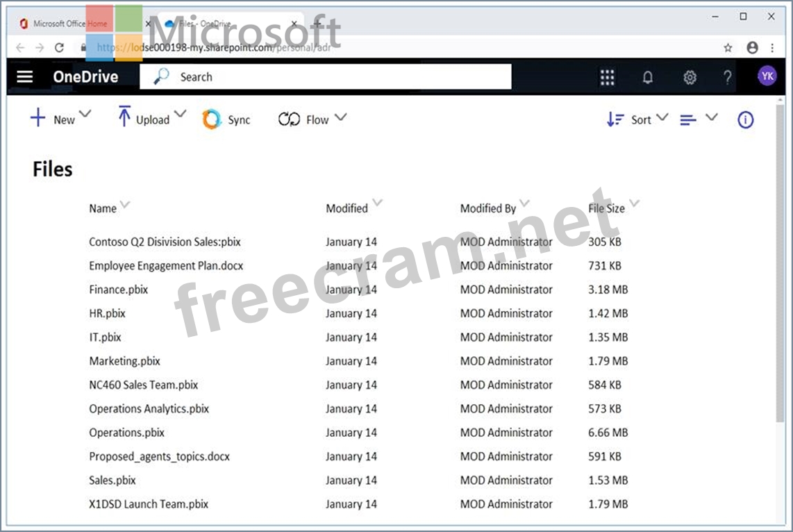Image resolution: width=793 pixels, height=532 pixels.
Task: Open browser profile icon
Action: coord(753,47)
